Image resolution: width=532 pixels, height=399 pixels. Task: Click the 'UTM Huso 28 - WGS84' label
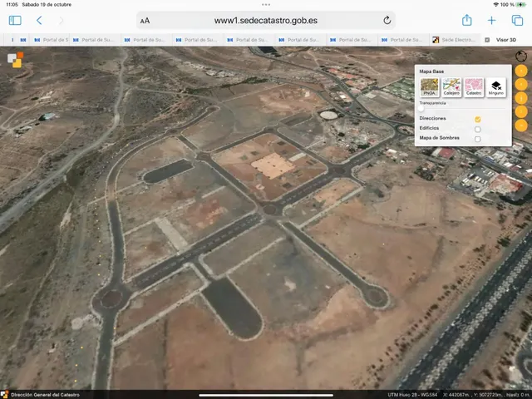412,395
